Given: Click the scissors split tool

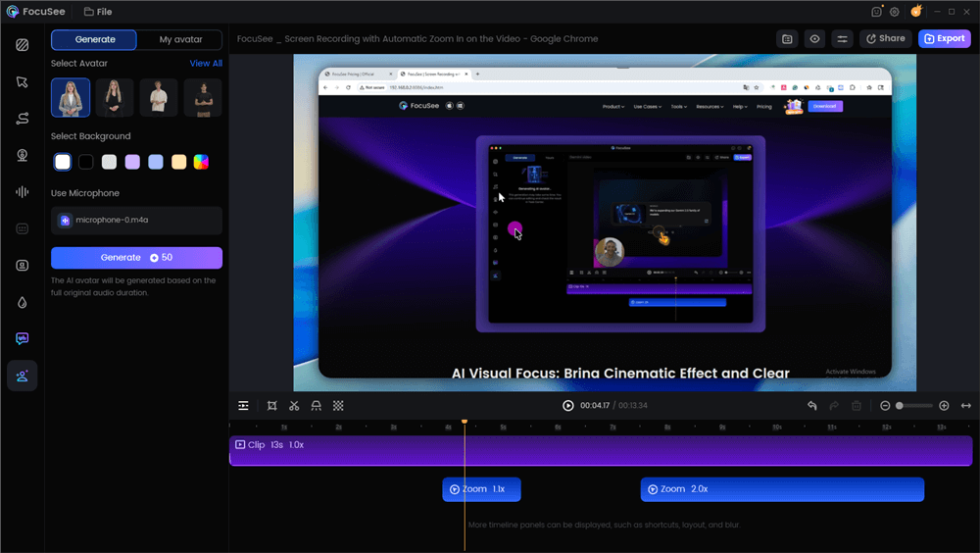Looking at the screenshot, I should coord(294,406).
